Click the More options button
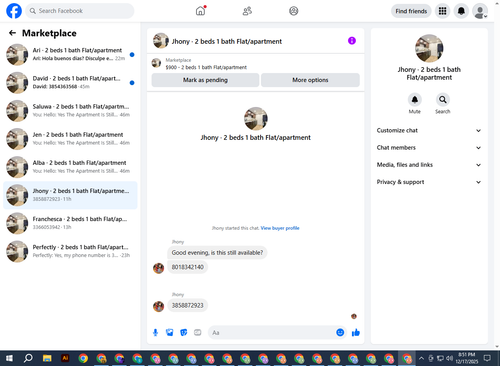This screenshot has width=500, height=366. pyautogui.click(x=310, y=80)
